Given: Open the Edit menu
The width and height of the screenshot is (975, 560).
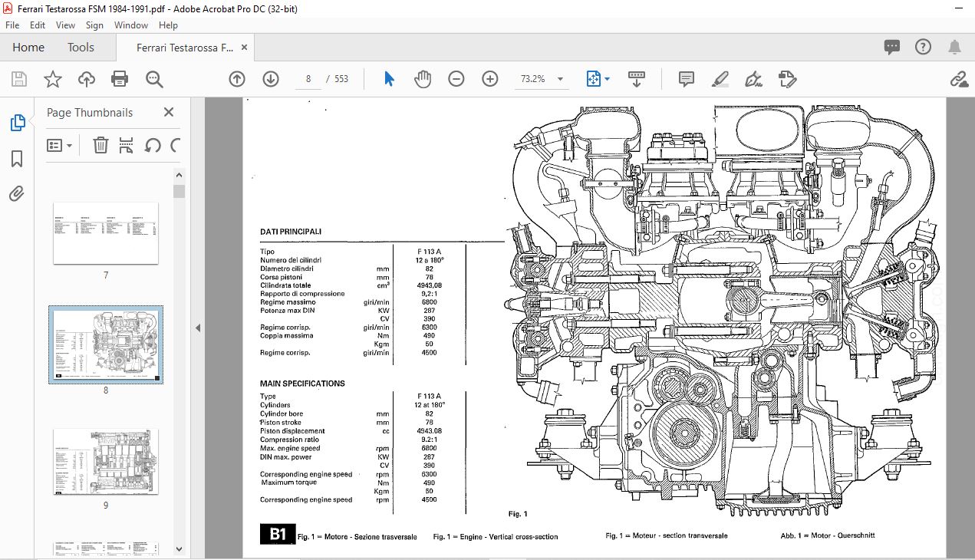Looking at the screenshot, I should point(38,25).
